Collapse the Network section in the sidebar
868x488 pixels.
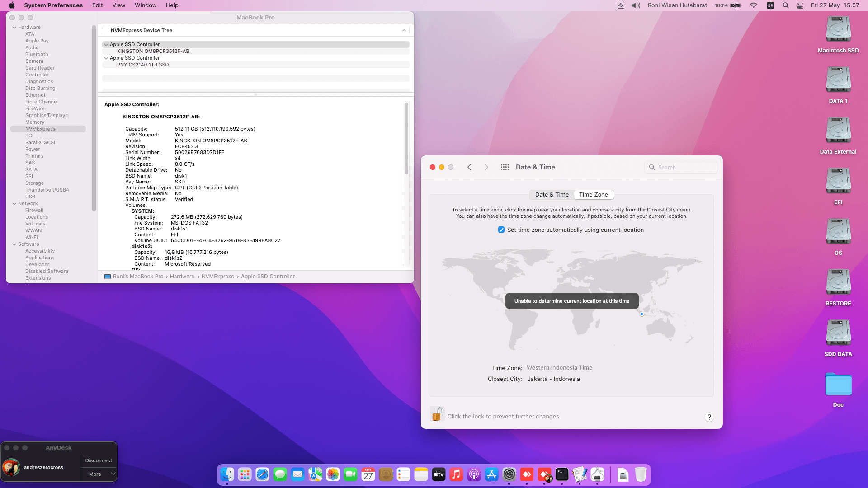(14, 204)
